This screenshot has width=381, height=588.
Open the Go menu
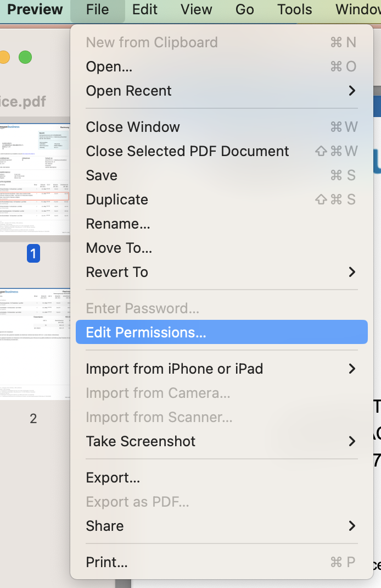(244, 9)
